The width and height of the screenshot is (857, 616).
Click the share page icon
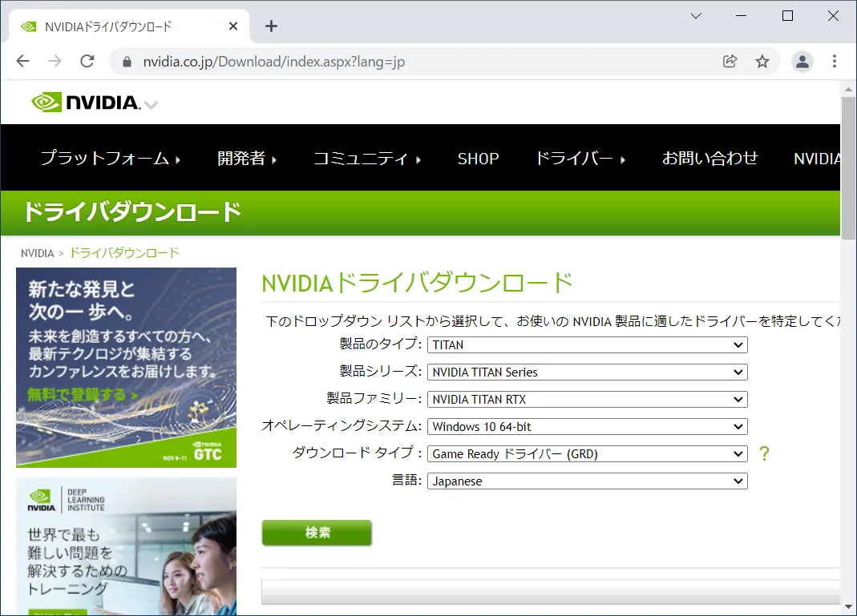(730, 61)
